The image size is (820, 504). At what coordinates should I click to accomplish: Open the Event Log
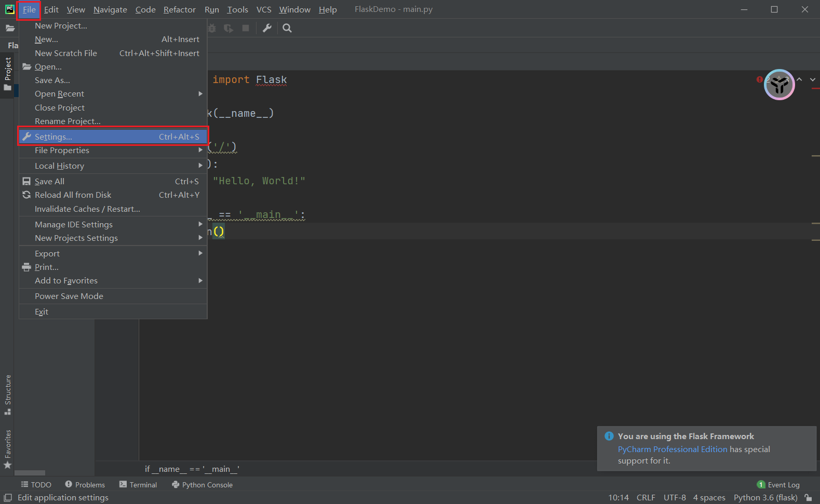(778, 485)
